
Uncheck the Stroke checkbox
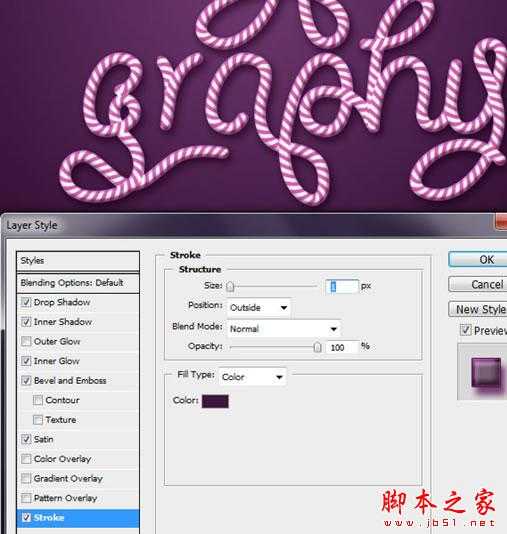(26, 518)
